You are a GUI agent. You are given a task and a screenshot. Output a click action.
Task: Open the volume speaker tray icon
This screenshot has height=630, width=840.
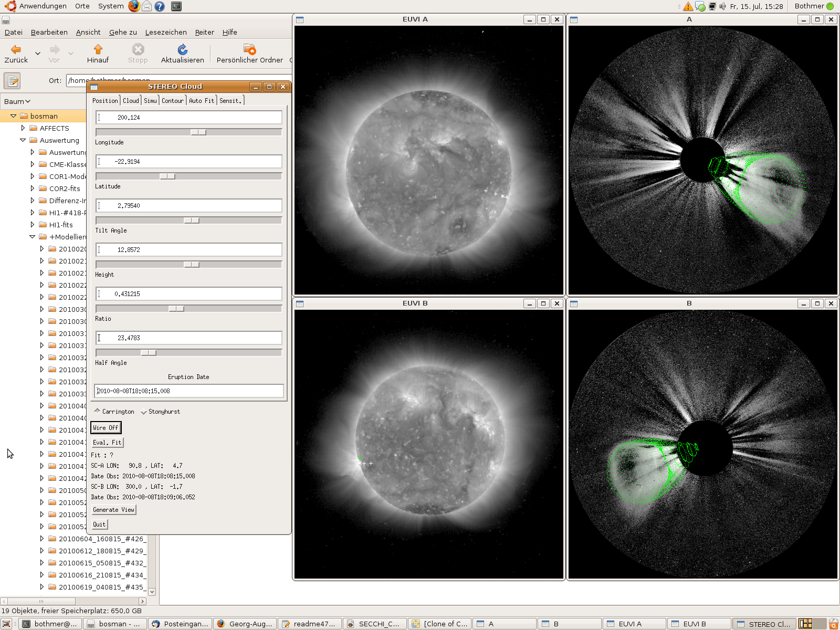click(723, 6)
